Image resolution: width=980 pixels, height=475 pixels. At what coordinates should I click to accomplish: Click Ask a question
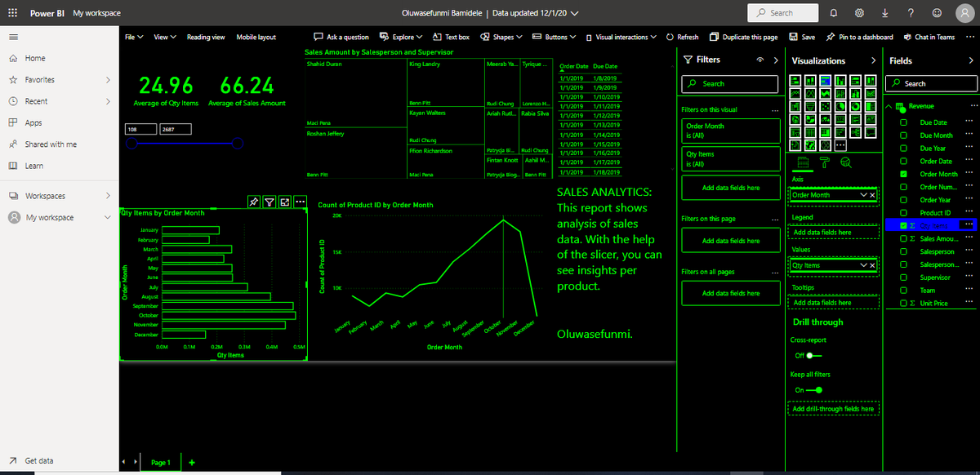tap(341, 38)
